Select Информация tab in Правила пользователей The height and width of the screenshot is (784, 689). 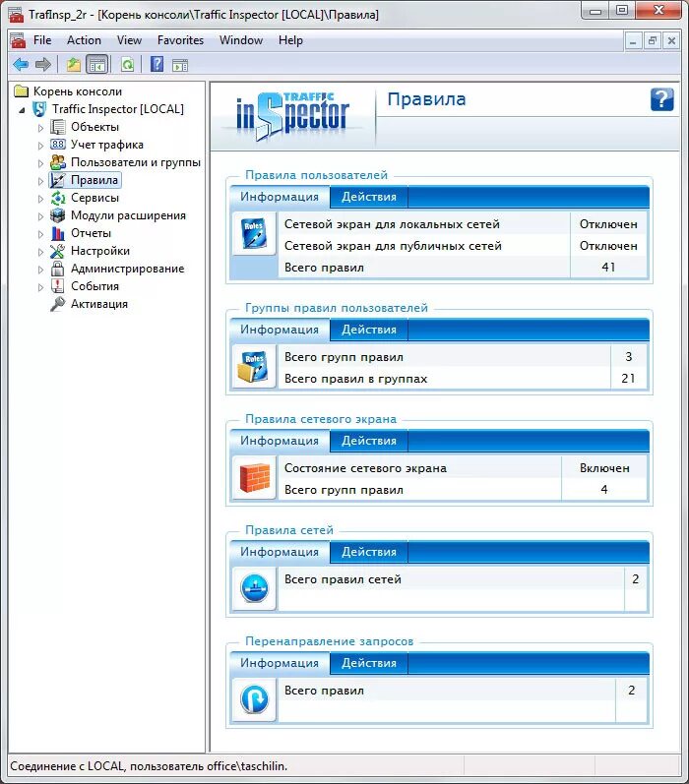(x=280, y=197)
